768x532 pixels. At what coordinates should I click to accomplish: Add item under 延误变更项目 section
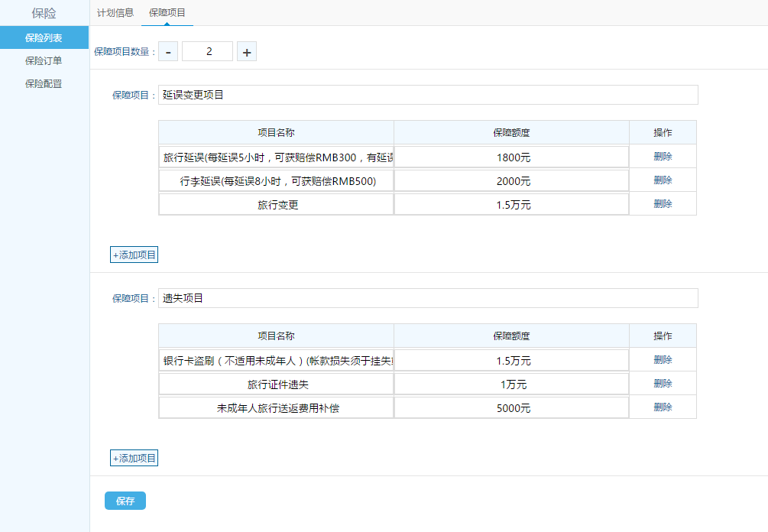point(134,255)
